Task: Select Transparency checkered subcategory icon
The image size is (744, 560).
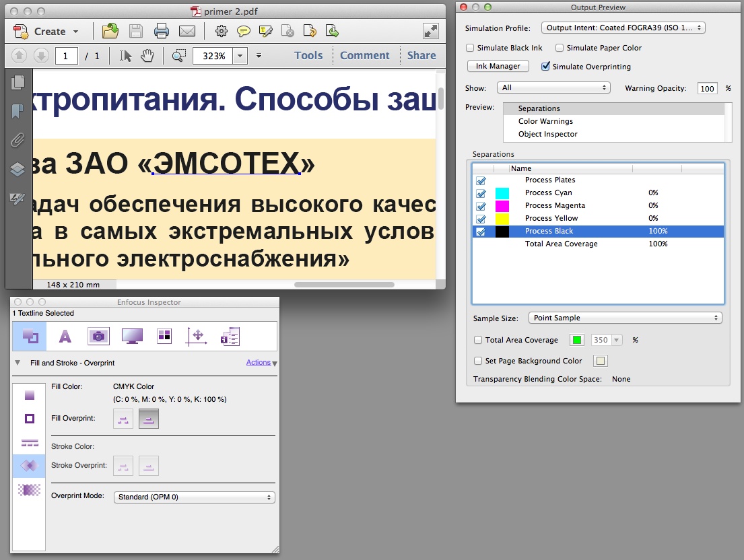Action: point(30,489)
